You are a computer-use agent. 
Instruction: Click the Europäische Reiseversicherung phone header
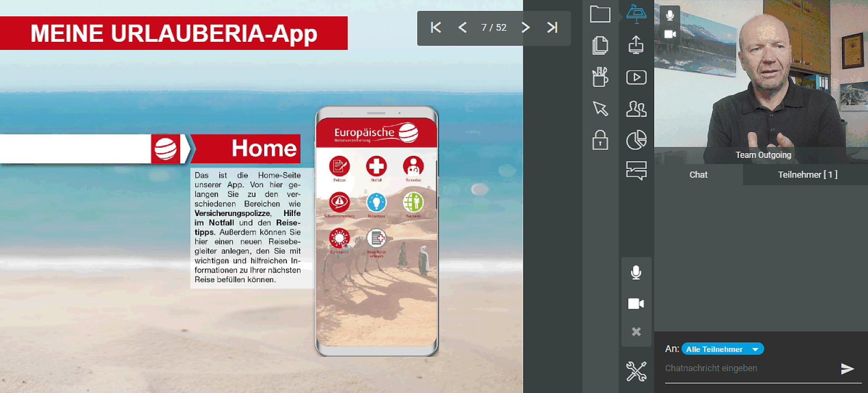376,133
